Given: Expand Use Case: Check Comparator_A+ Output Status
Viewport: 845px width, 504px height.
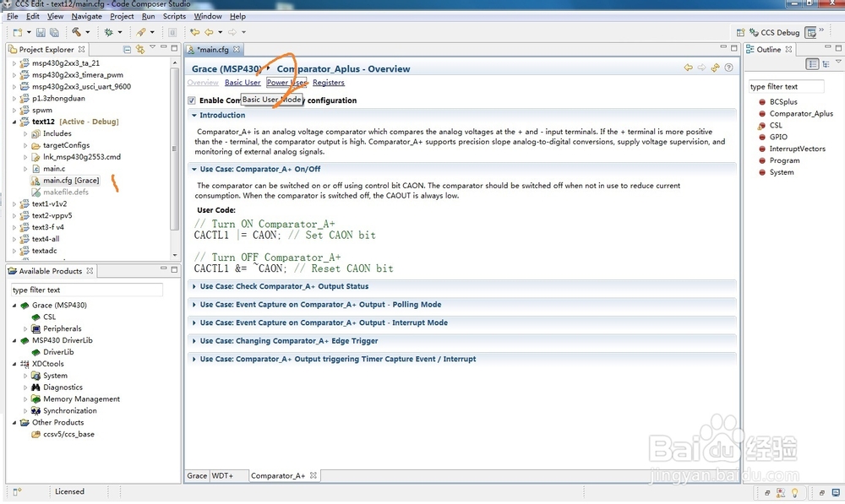Looking at the screenshot, I should [x=194, y=286].
